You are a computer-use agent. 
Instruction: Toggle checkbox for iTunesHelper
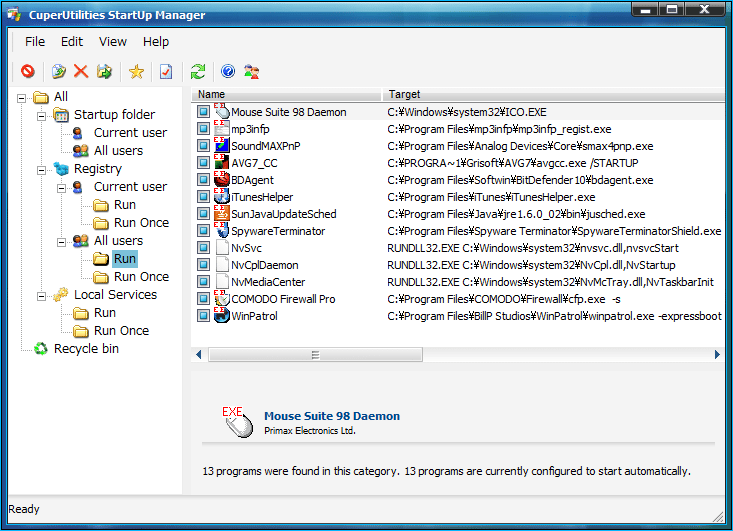(203, 196)
